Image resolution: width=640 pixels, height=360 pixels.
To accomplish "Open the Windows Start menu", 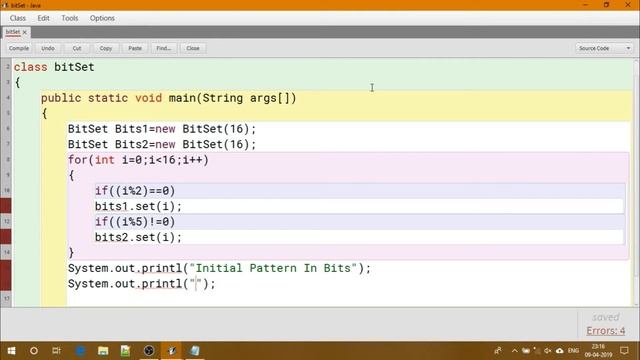I will tap(11, 351).
